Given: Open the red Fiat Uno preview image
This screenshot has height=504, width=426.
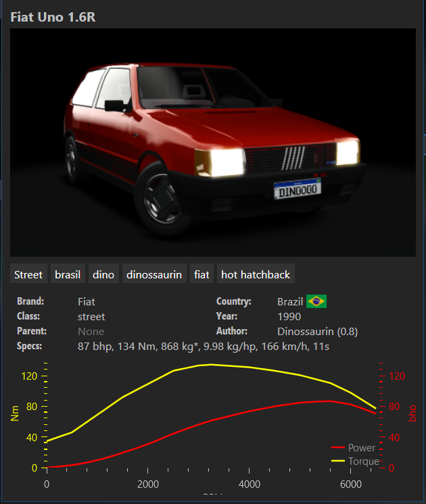Looking at the screenshot, I should coord(212,143).
